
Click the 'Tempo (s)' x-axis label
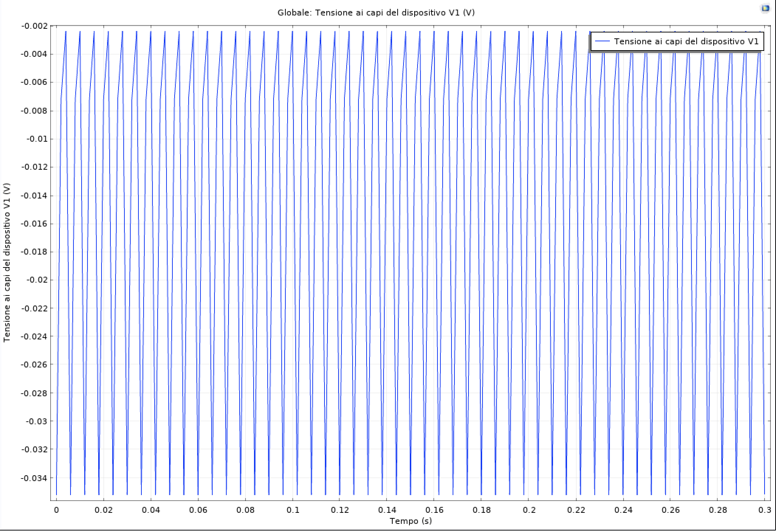coord(411,521)
